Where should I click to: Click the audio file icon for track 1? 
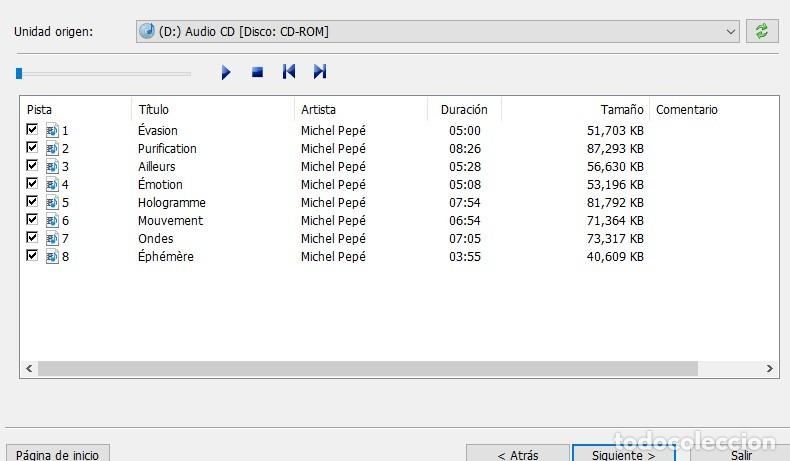[x=52, y=130]
